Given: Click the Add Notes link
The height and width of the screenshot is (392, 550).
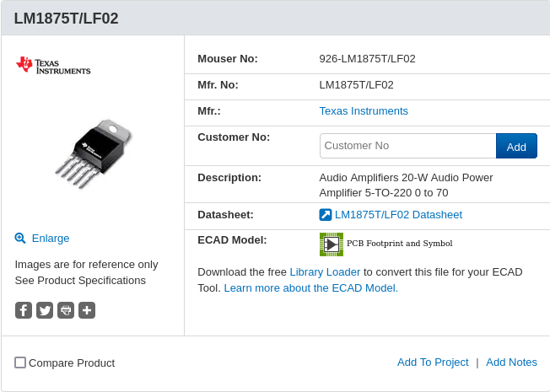Looking at the screenshot, I should pos(511,362).
